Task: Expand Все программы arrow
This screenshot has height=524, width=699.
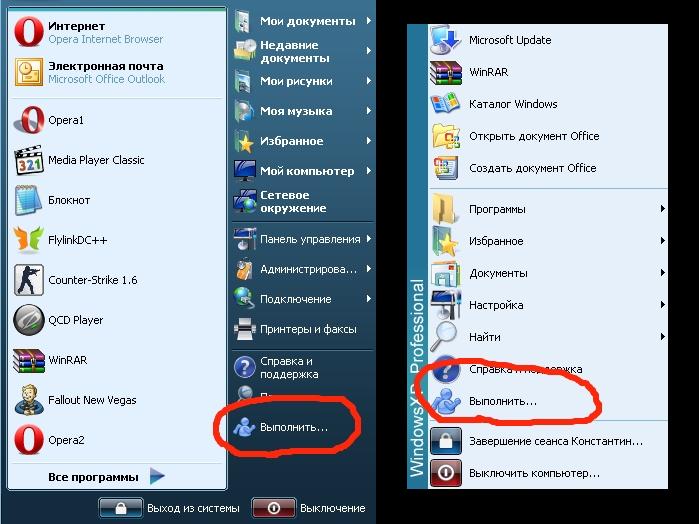Action: [158, 477]
